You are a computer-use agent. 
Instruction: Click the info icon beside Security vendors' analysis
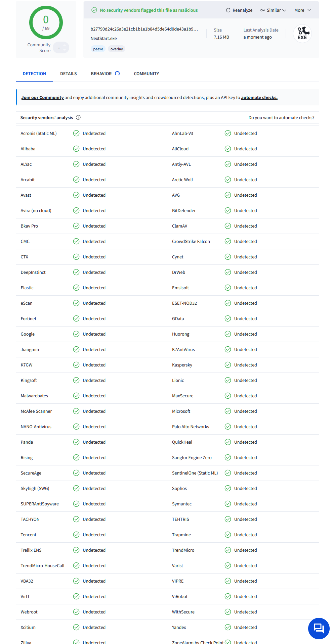(78, 117)
